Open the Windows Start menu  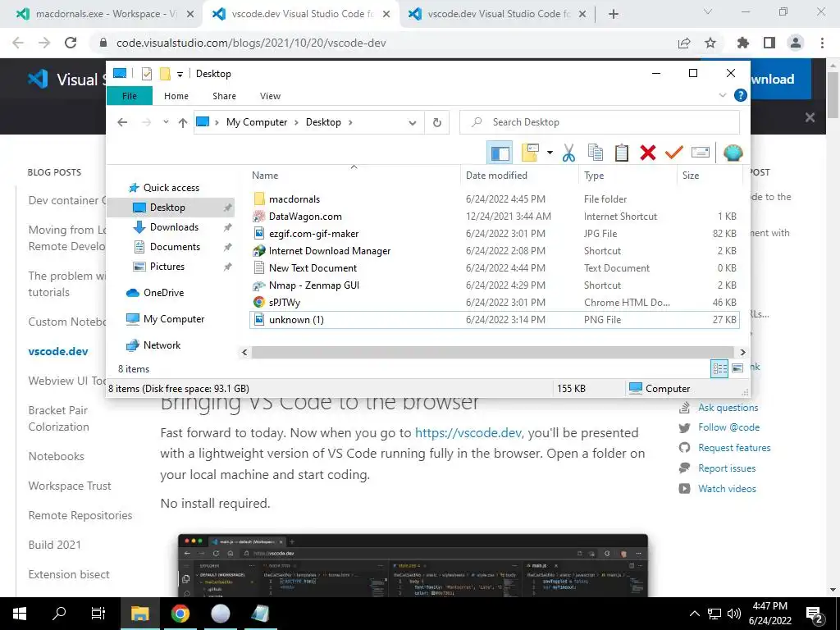tap(20, 614)
